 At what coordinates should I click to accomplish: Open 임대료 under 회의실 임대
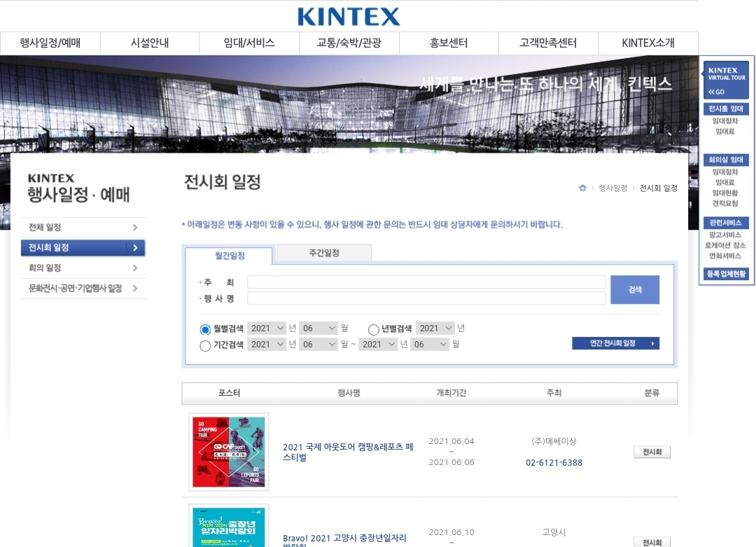click(x=725, y=182)
